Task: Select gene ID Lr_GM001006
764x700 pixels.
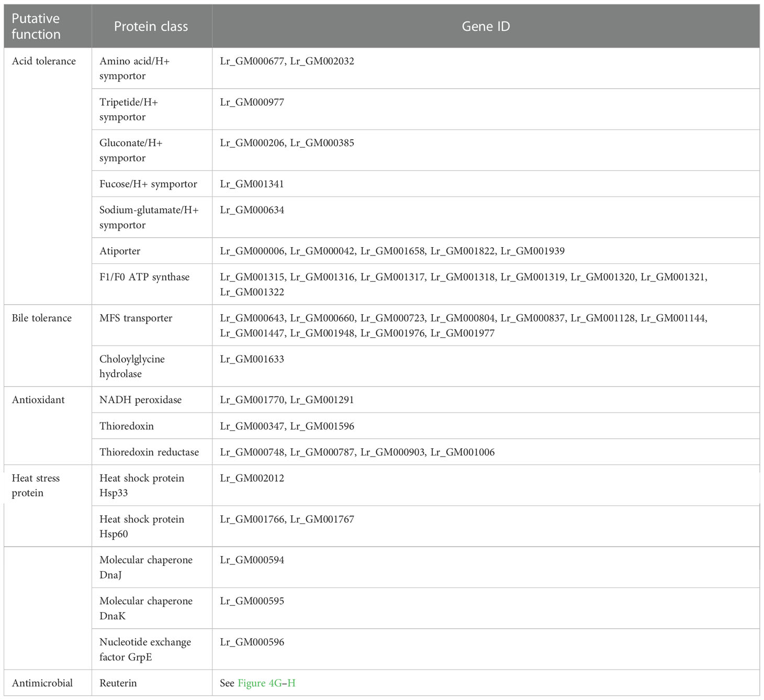Action: (x=463, y=452)
